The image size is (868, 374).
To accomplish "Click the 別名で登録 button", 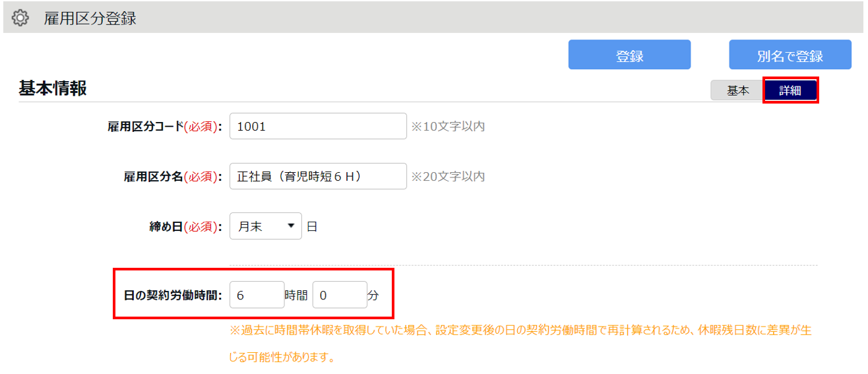I will pos(790,55).
